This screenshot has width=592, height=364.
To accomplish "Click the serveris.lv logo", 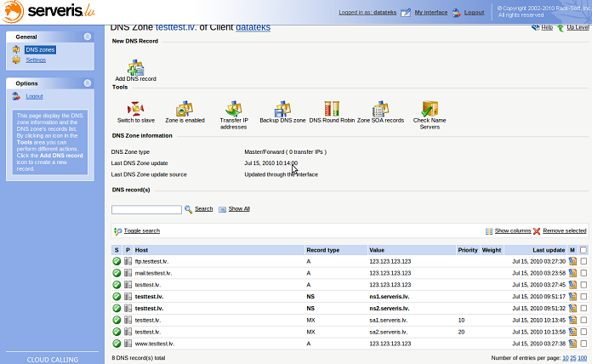I will [49, 11].
